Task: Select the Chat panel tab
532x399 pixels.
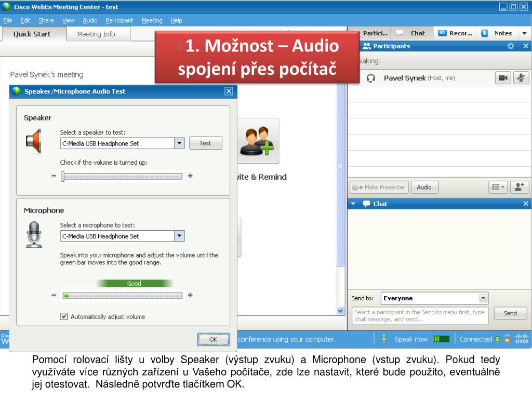Action: click(x=412, y=33)
